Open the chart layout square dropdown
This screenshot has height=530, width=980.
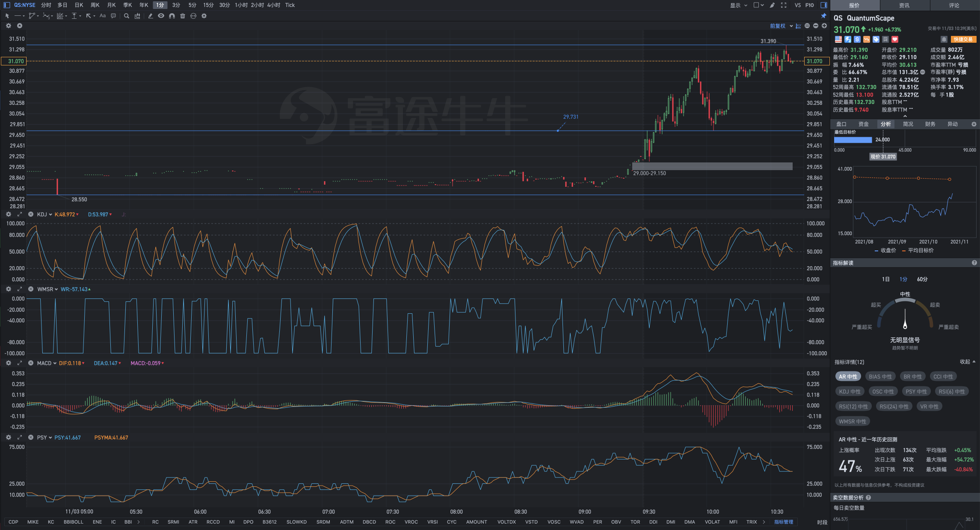(x=759, y=5)
